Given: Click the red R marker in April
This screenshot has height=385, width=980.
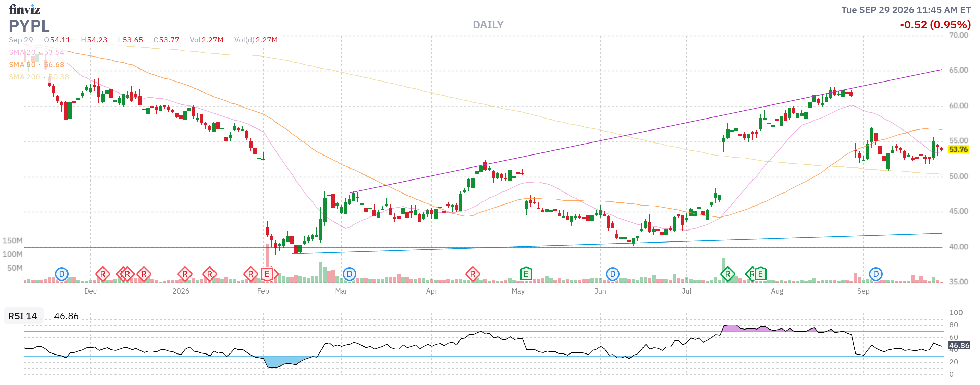Looking at the screenshot, I should pos(473,274).
